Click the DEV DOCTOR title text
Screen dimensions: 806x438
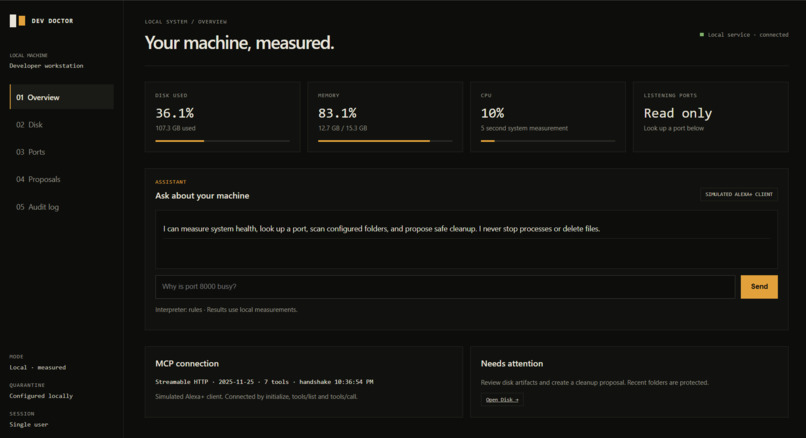point(52,21)
